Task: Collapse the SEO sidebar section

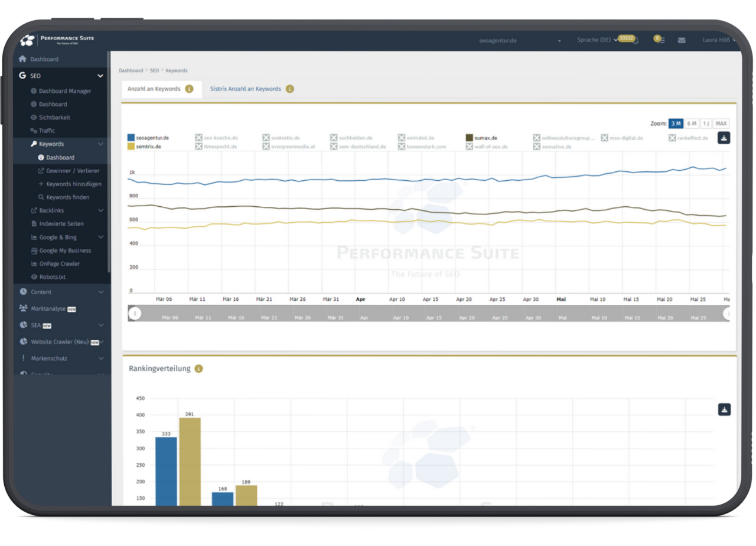Action: [x=100, y=76]
